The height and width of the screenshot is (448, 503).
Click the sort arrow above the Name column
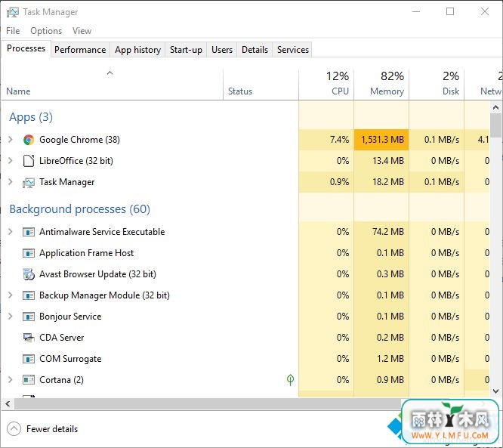(x=110, y=73)
